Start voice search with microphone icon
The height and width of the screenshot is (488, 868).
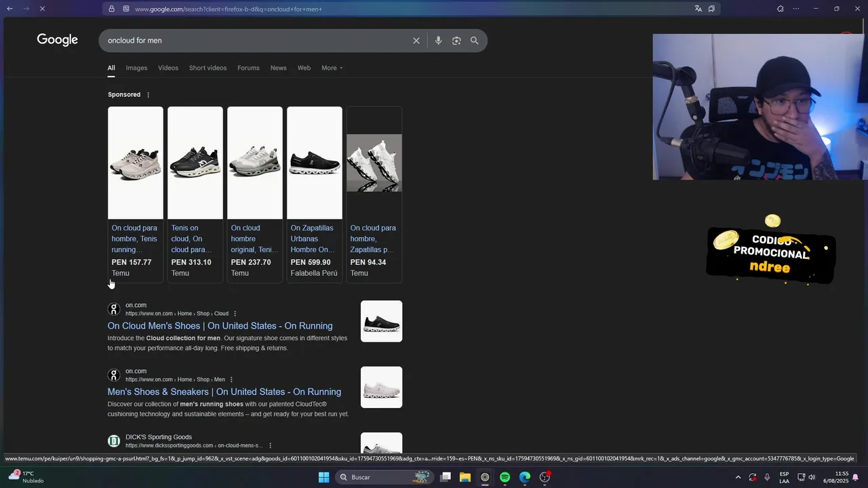tap(438, 41)
